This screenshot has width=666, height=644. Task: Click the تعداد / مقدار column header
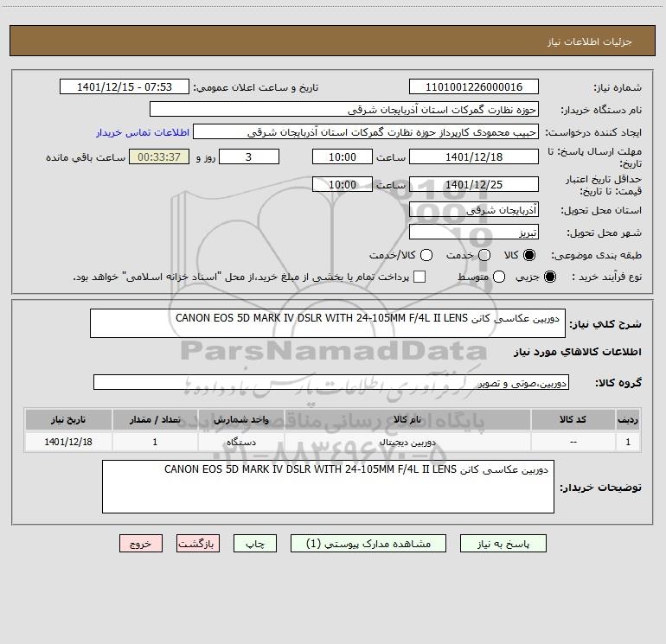[x=155, y=419]
